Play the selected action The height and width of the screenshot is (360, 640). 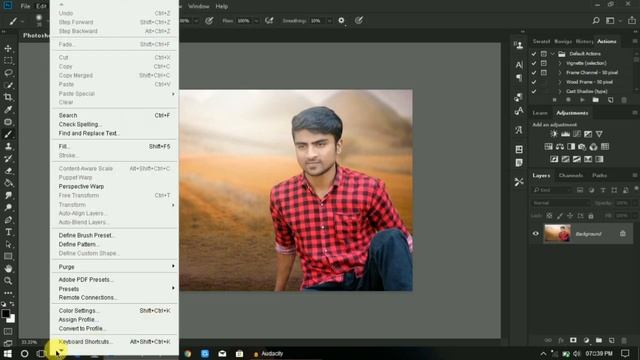582,100
